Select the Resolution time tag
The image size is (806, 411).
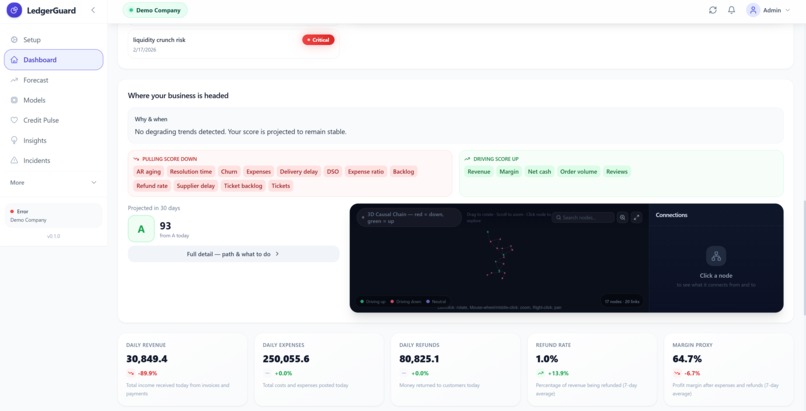191,172
